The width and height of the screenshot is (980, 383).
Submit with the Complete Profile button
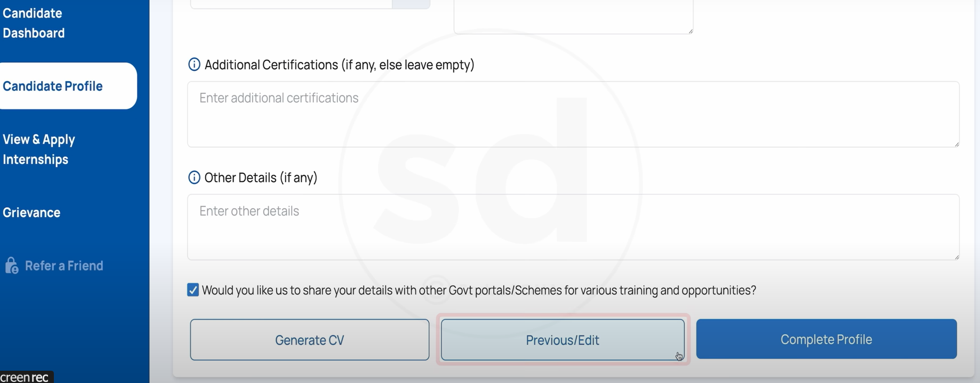(x=826, y=339)
